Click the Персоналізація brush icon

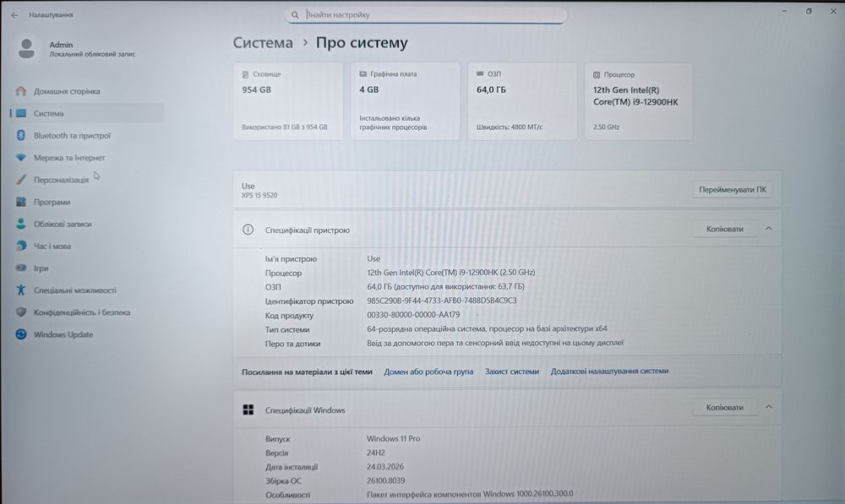[21, 179]
